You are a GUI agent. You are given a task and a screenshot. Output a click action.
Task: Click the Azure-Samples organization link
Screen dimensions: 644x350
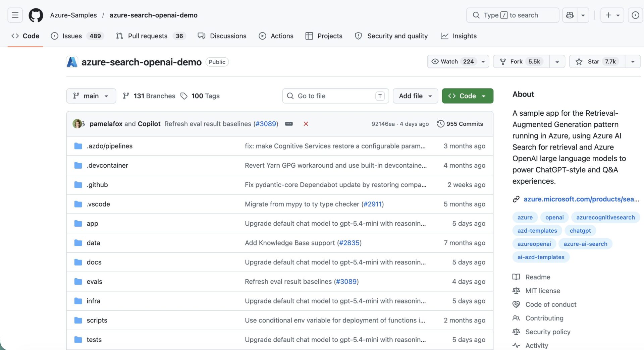pos(73,15)
